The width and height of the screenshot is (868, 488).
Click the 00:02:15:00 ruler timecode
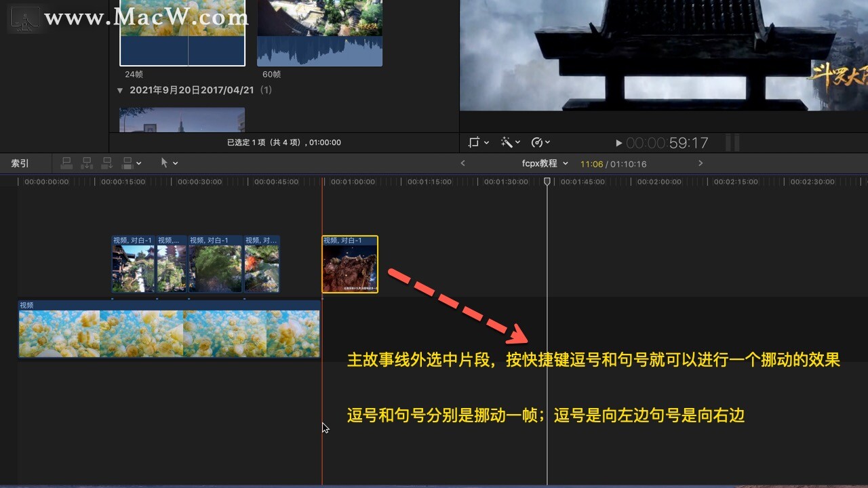tap(736, 182)
